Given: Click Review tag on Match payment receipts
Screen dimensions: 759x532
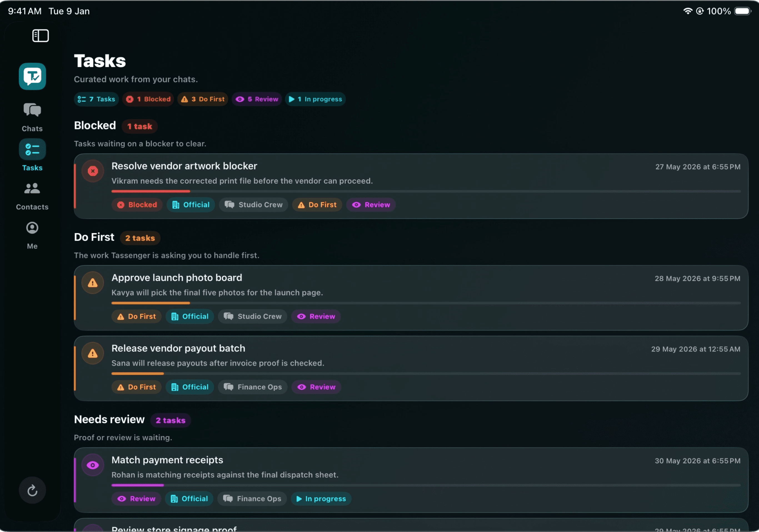Looking at the screenshot, I should click(x=136, y=499).
